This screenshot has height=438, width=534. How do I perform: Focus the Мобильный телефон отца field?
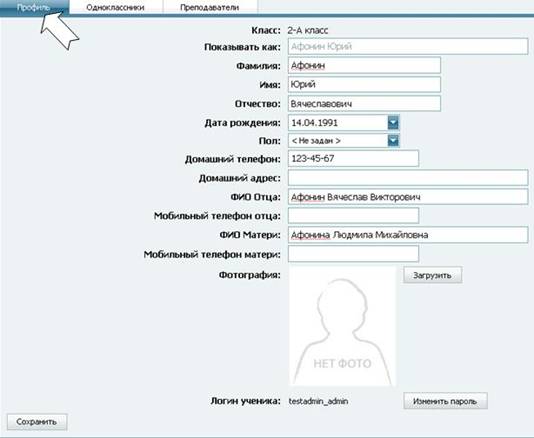tap(353, 216)
